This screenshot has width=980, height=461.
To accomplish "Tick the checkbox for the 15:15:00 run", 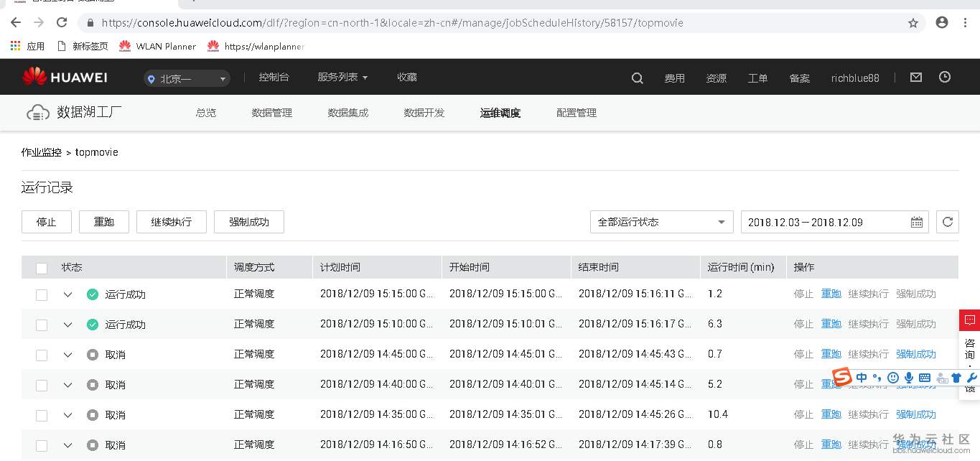I will [42, 294].
